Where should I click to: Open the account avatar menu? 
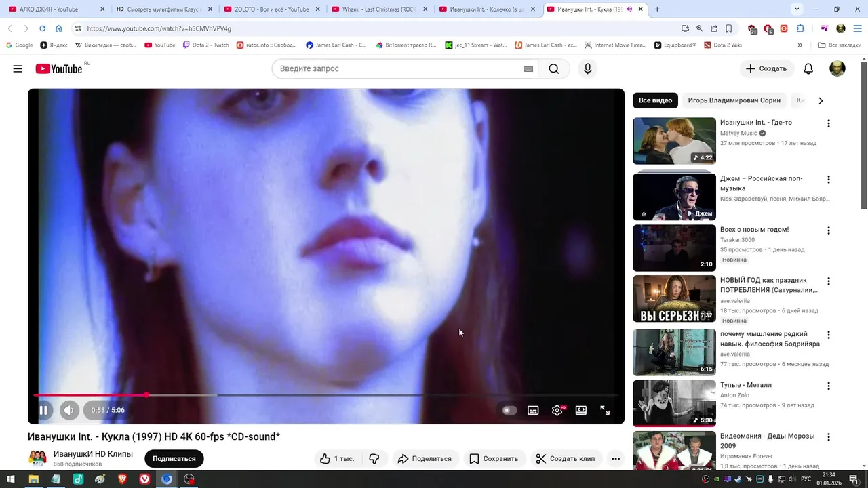(x=837, y=68)
